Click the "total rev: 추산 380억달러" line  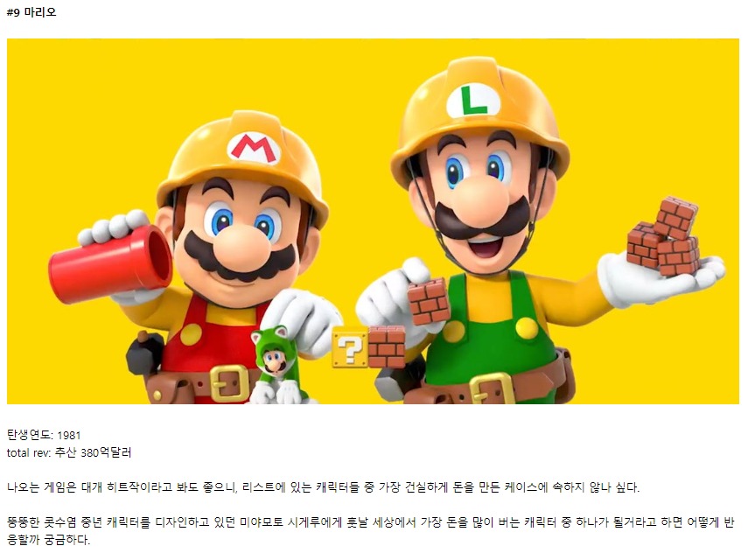pyautogui.click(x=69, y=452)
